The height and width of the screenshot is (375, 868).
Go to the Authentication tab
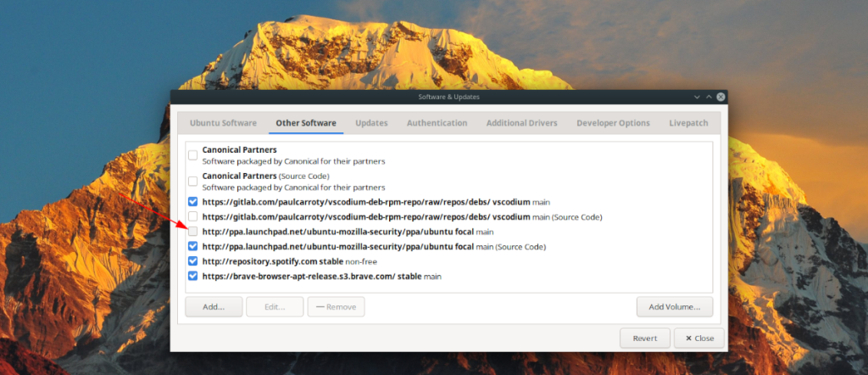[437, 123]
